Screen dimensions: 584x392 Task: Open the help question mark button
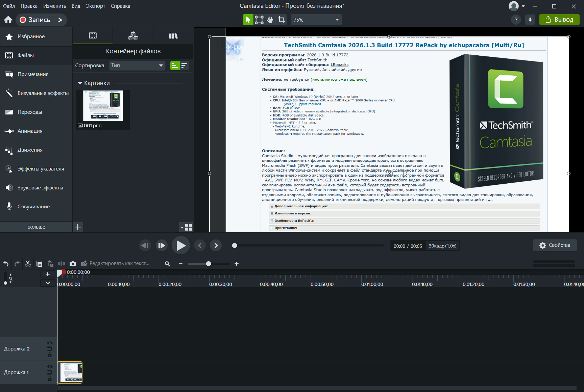(x=516, y=20)
